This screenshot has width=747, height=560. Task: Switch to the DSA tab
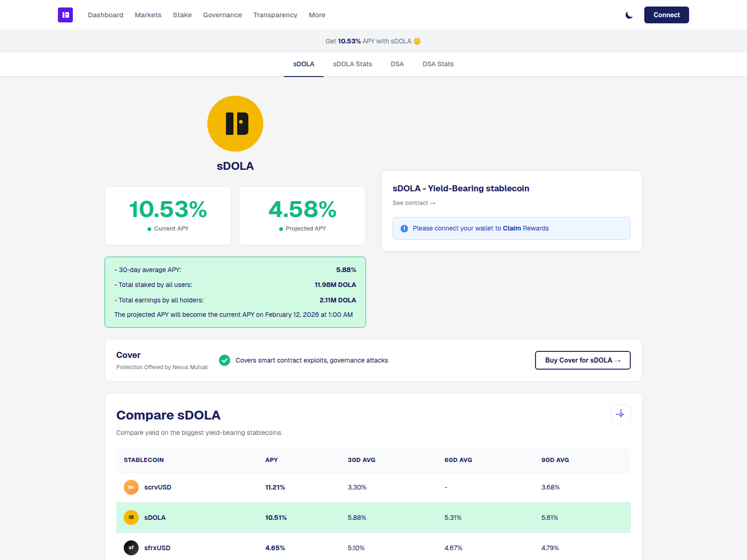(397, 64)
